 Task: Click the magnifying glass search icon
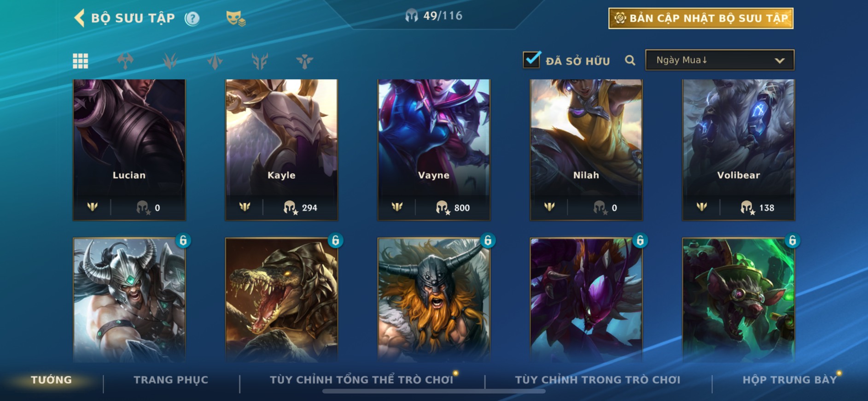click(x=629, y=60)
